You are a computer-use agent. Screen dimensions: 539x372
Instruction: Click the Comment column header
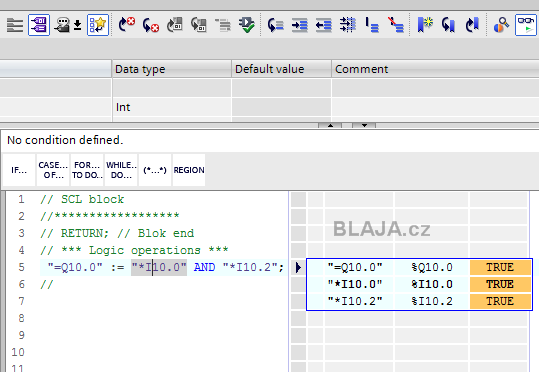click(x=435, y=69)
